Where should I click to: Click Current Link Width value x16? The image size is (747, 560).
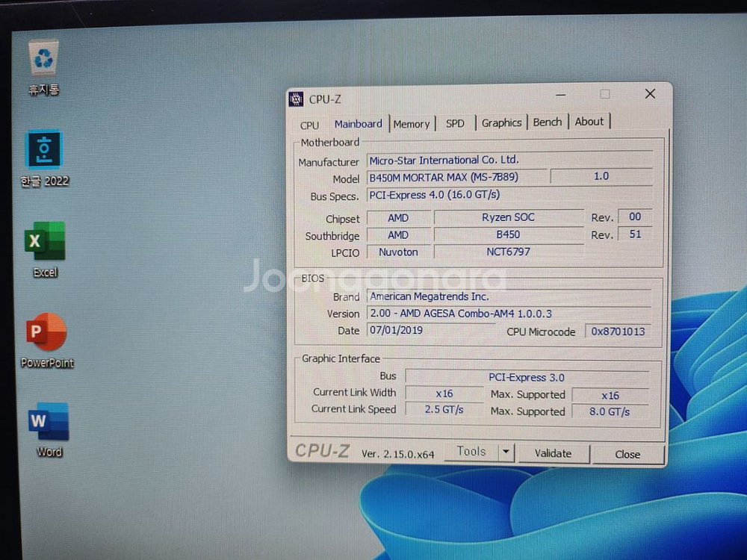tap(444, 393)
